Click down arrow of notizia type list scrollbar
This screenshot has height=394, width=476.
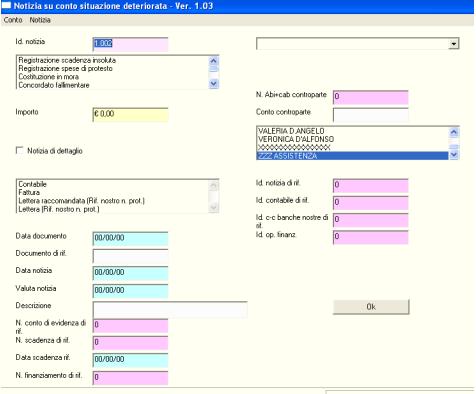click(214, 84)
